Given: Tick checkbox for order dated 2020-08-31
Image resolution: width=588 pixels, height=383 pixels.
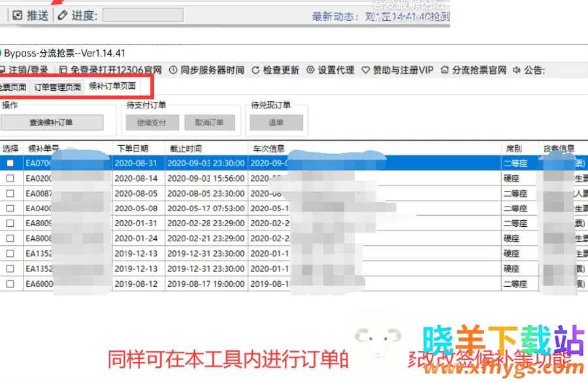Looking at the screenshot, I should 10,163.
